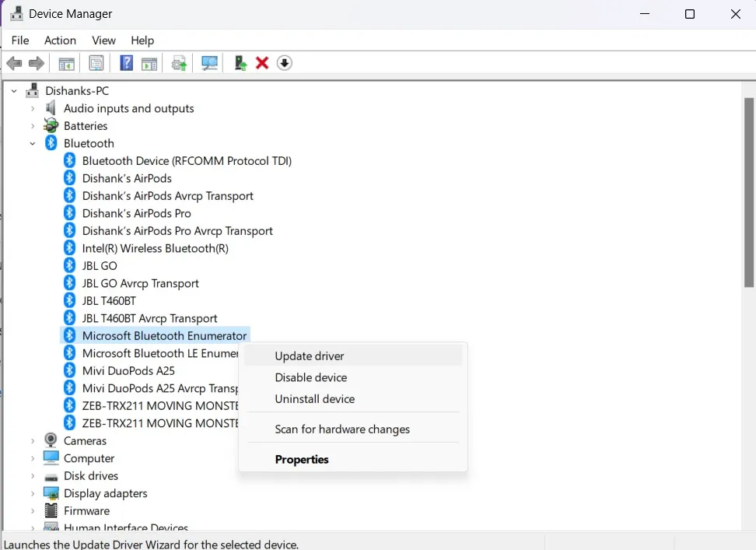Expand the Computer category
Screen dimensions: 756x550
[x=33, y=458]
